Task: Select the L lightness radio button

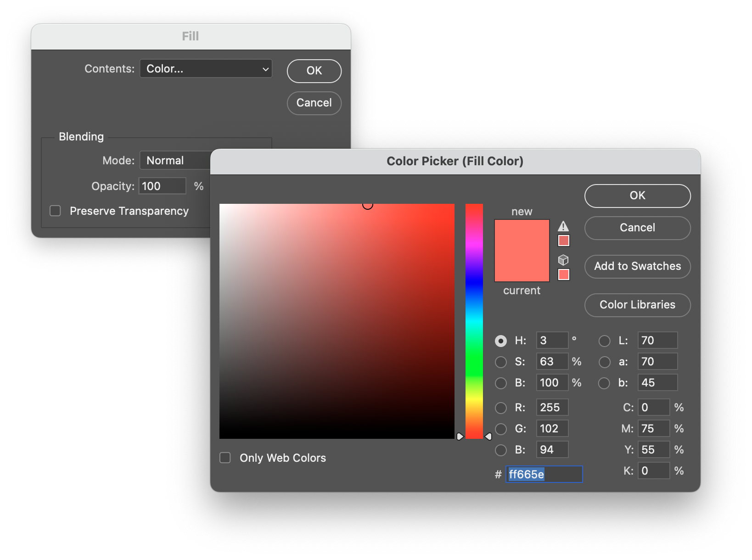Action: tap(605, 341)
